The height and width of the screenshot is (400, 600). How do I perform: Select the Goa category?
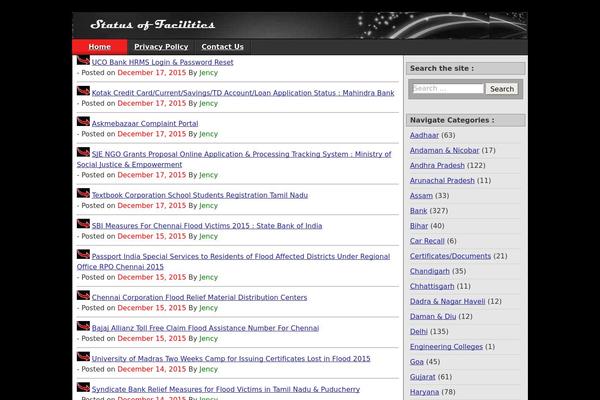coord(417,362)
